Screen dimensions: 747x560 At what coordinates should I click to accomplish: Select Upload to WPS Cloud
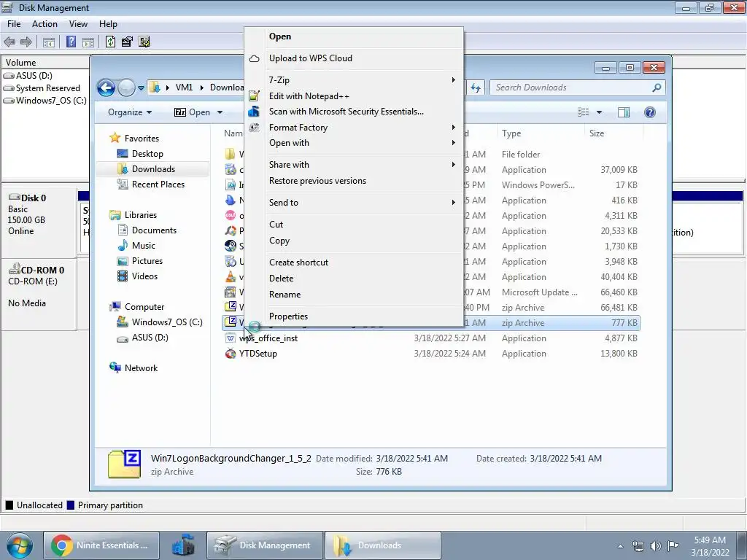(363, 58)
